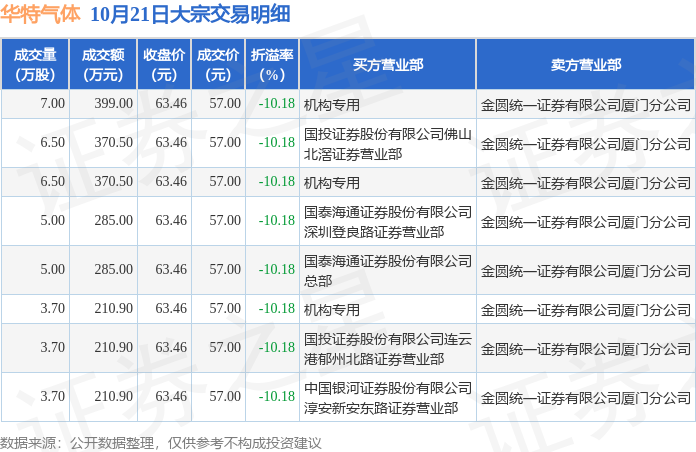Click seller cell in the 淳安新安东路 row
696x452 pixels.
(585, 398)
